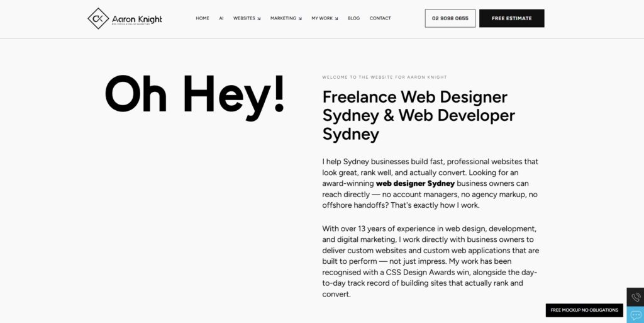
Task: Open the blue chat bubble widget
Action: click(x=635, y=315)
